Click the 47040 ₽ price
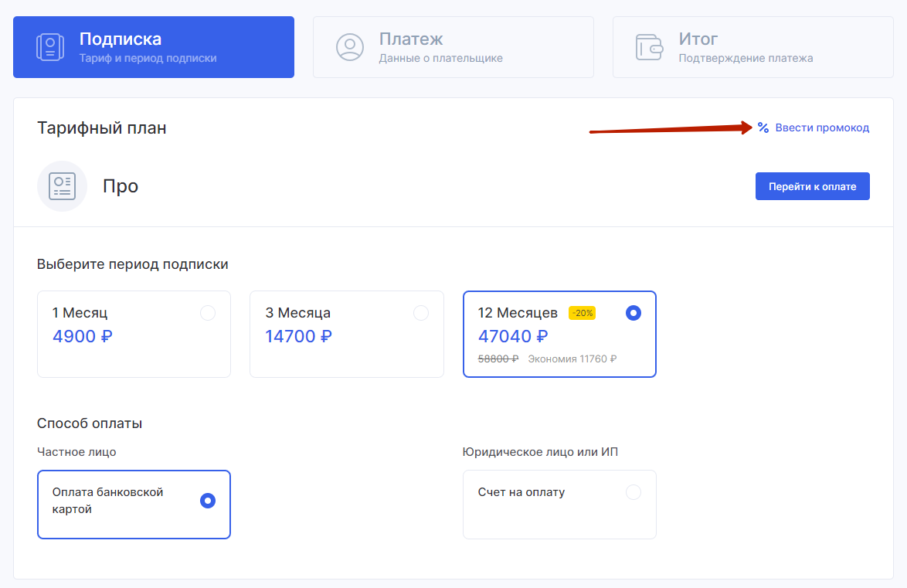 click(513, 336)
